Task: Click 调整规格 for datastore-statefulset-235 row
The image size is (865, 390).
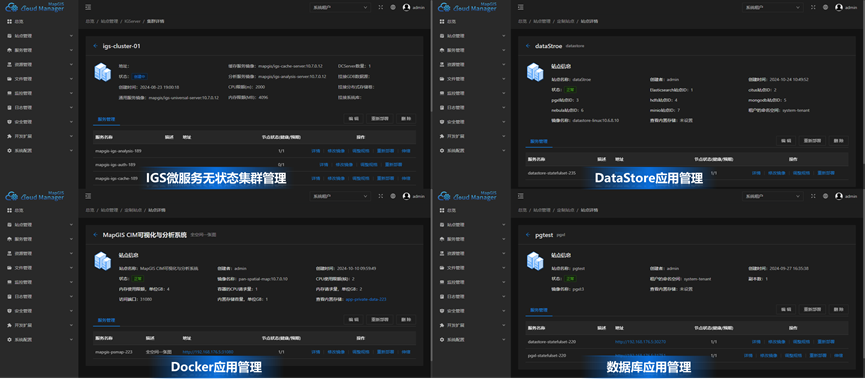Action: [801, 173]
